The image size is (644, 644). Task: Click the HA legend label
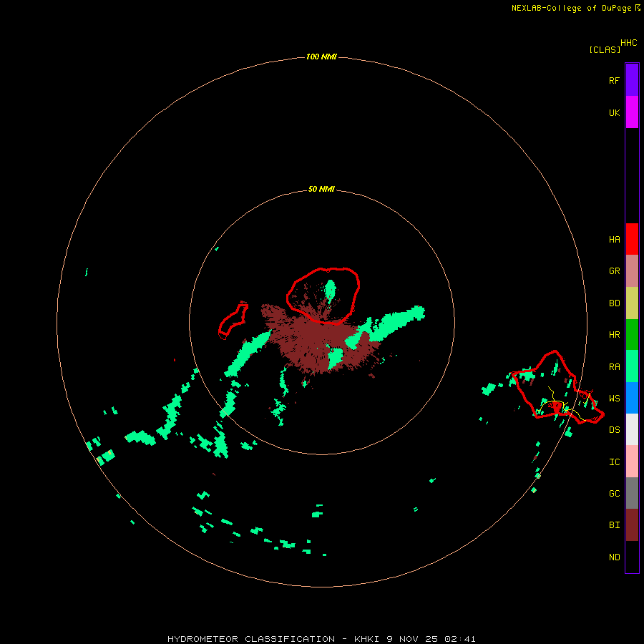(614, 239)
